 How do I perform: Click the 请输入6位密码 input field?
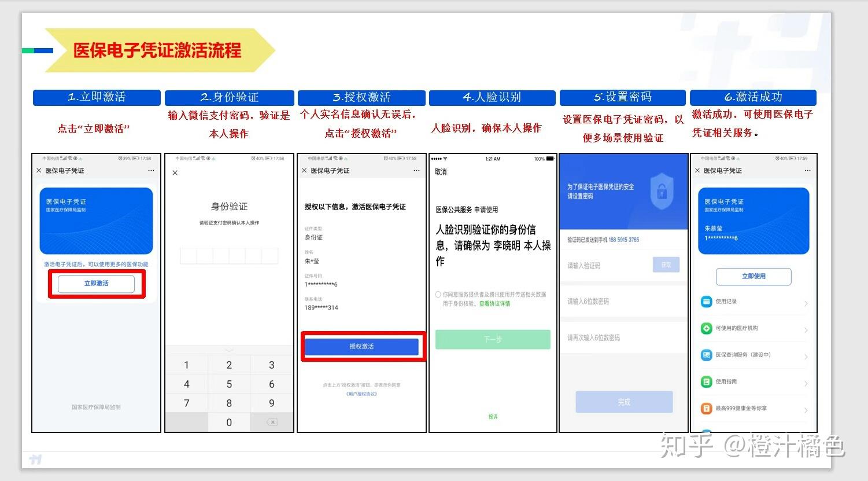[x=623, y=301]
